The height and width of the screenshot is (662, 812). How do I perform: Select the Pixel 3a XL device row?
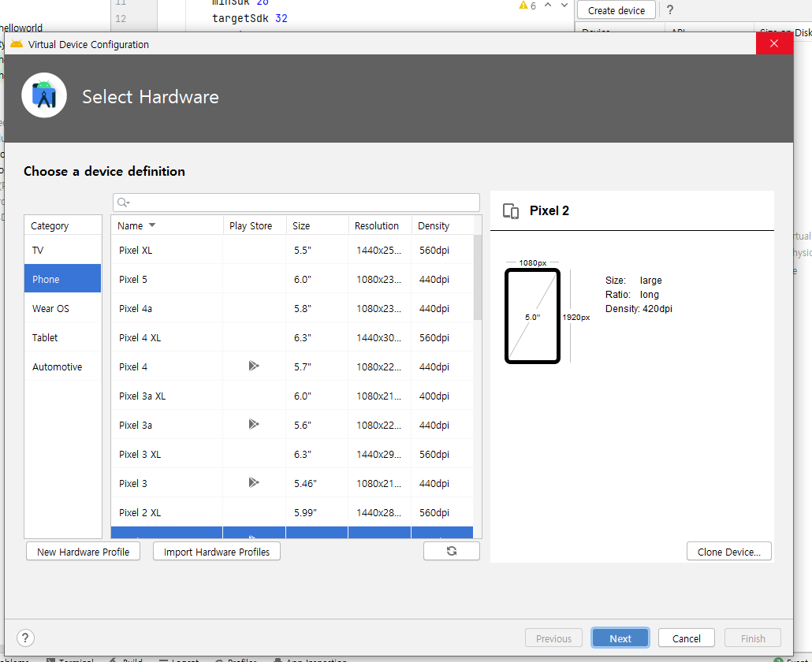click(292, 396)
